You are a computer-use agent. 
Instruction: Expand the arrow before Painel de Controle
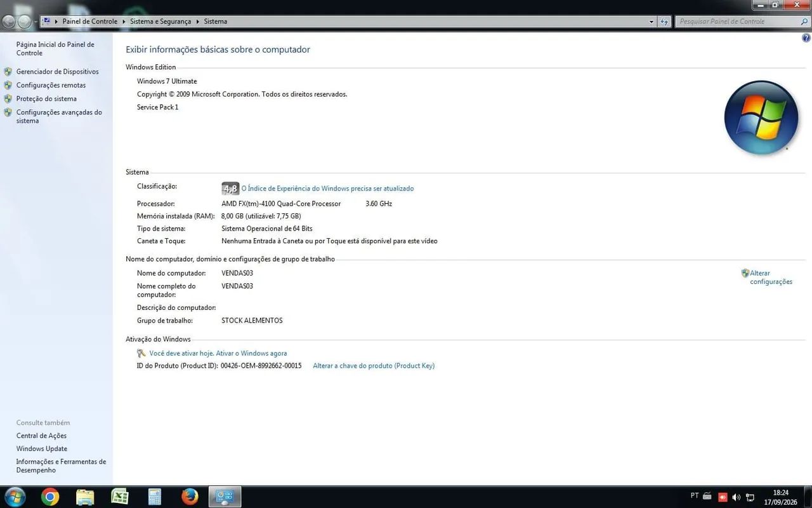click(56, 22)
